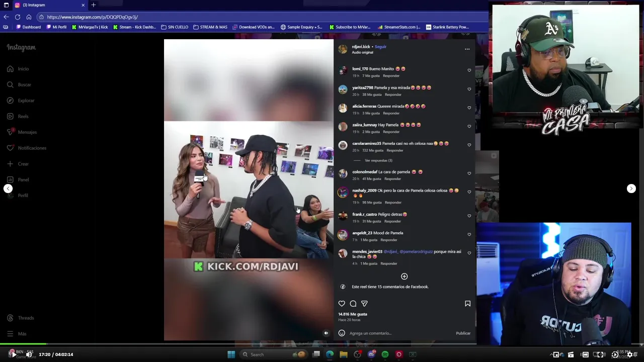Follow rdjavi.kick with Seguir
The height and width of the screenshot is (362, 644).
[x=380, y=47]
